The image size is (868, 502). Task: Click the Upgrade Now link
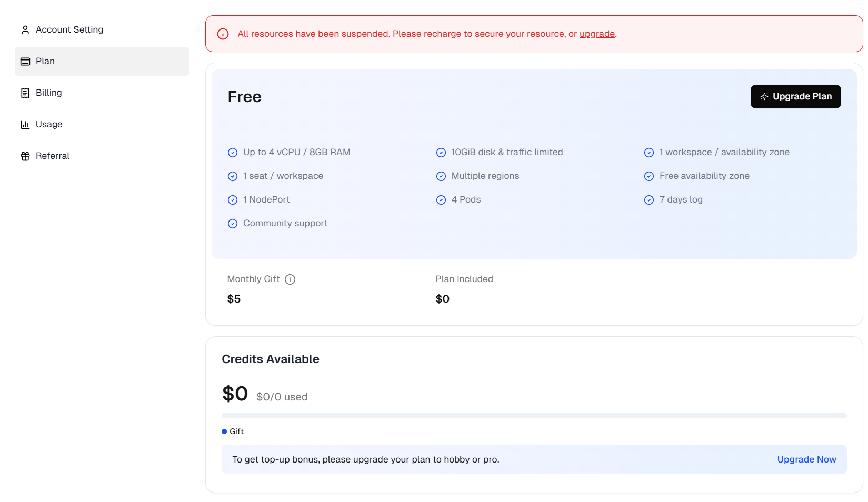click(806, 459)
